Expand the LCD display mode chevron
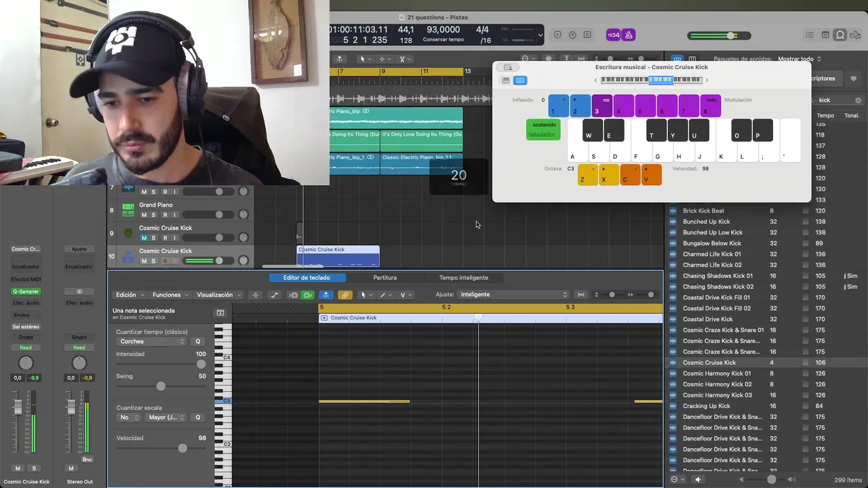 coord(540,35)
